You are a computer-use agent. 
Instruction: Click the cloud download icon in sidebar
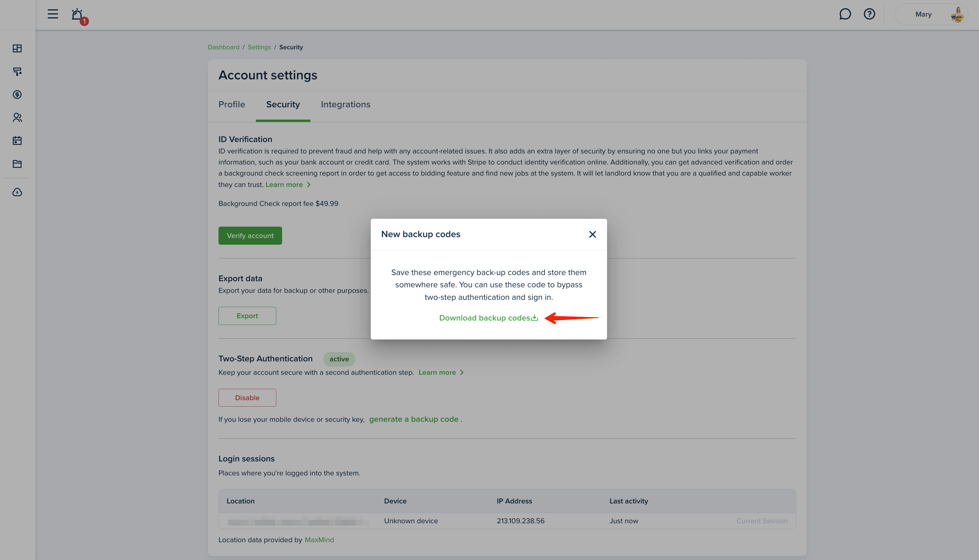point(17,192)
